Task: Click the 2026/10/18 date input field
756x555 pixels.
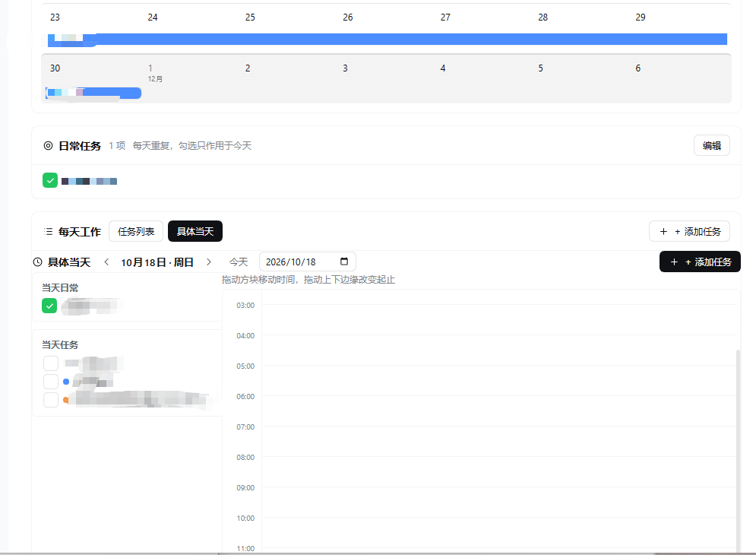Action: 308,262
